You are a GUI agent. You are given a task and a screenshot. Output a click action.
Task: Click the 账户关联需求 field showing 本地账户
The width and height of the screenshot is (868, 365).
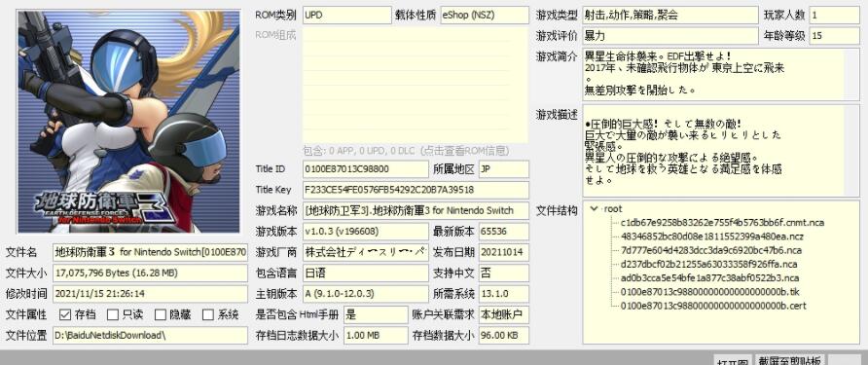504,314
